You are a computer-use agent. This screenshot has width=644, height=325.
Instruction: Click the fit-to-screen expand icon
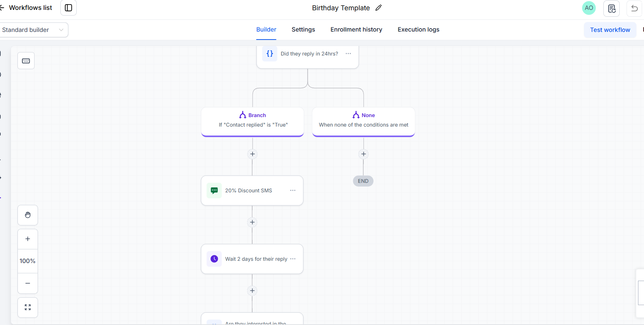pos(28,307)
